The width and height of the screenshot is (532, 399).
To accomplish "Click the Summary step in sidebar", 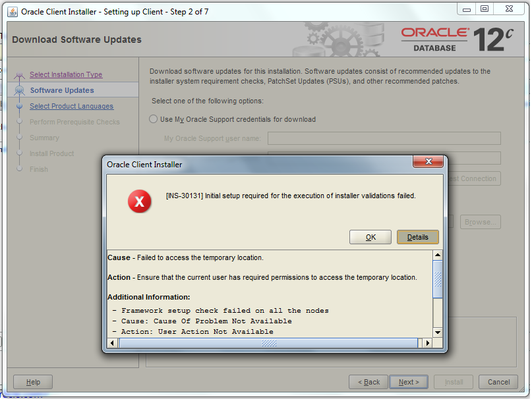I will pos(44,138).
